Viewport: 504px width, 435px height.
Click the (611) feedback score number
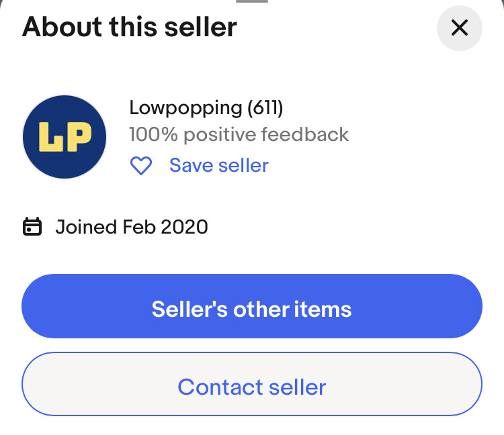coord(265,107)
